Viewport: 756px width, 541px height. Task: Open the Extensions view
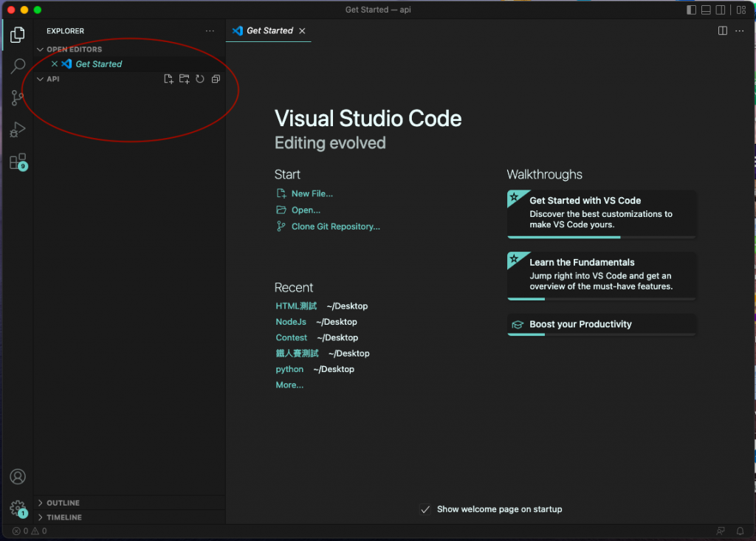click(18, 162)
